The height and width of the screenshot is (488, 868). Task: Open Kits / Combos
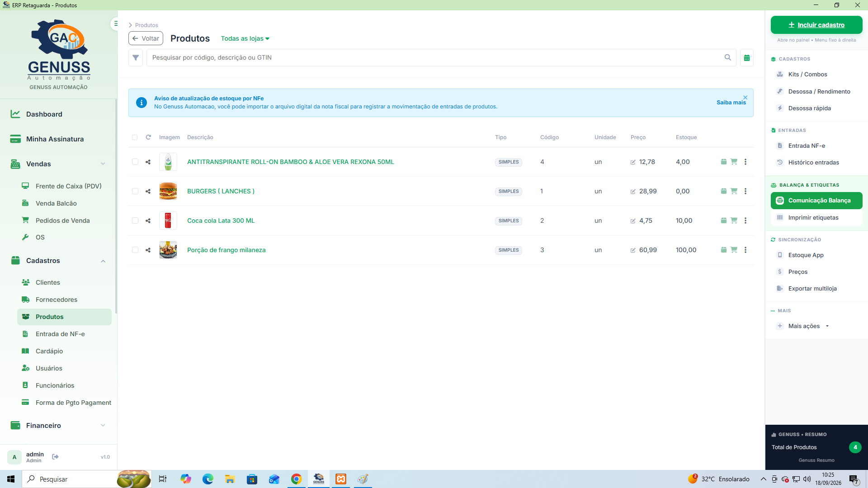[x=816, y=75]
